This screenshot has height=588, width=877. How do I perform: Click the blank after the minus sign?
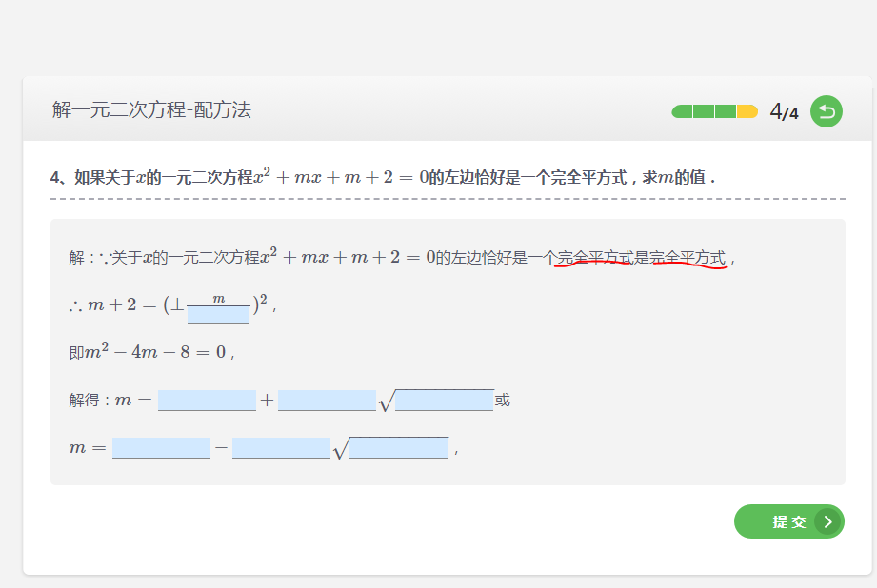tap(281, 448)
